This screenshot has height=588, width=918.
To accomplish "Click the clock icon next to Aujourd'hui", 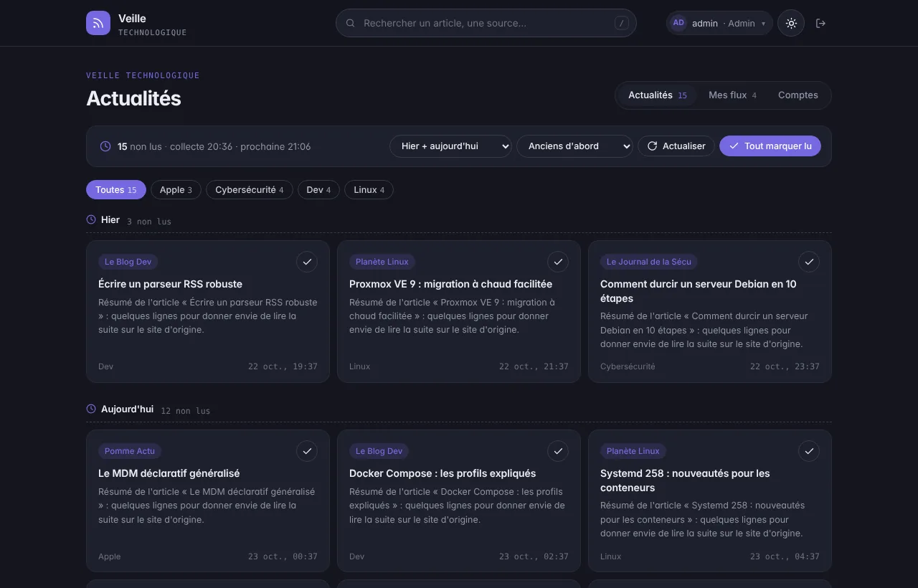I will click(x=91, y=409).
